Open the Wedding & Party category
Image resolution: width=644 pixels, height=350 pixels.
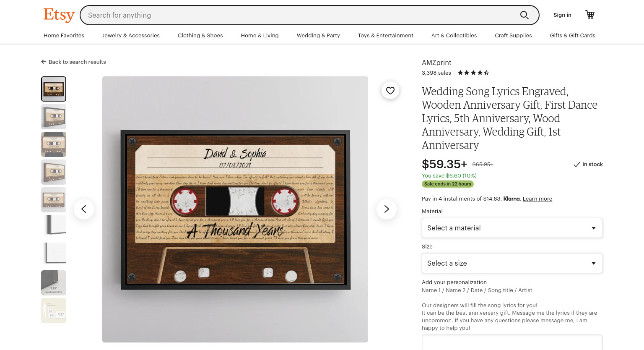(x=318, y=35)
